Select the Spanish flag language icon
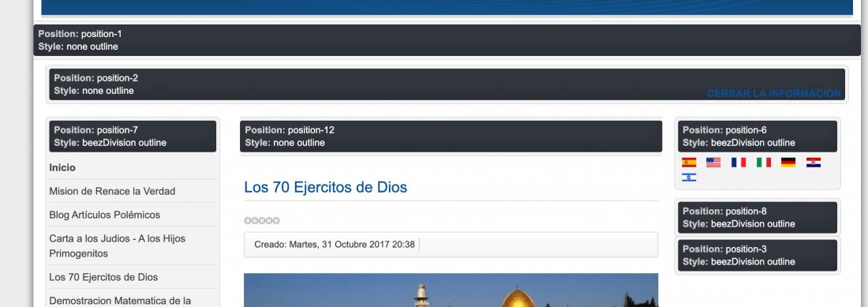The height and width of the screenshot is (307, 868). tap(689, 162)
